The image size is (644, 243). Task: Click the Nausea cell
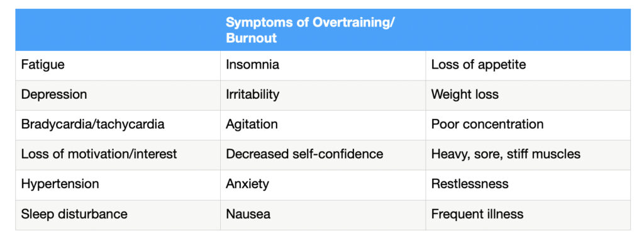[323, 215]
